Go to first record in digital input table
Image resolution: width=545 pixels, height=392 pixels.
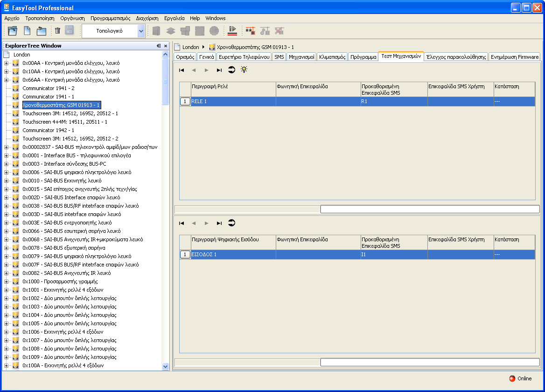tap(182, 224)
